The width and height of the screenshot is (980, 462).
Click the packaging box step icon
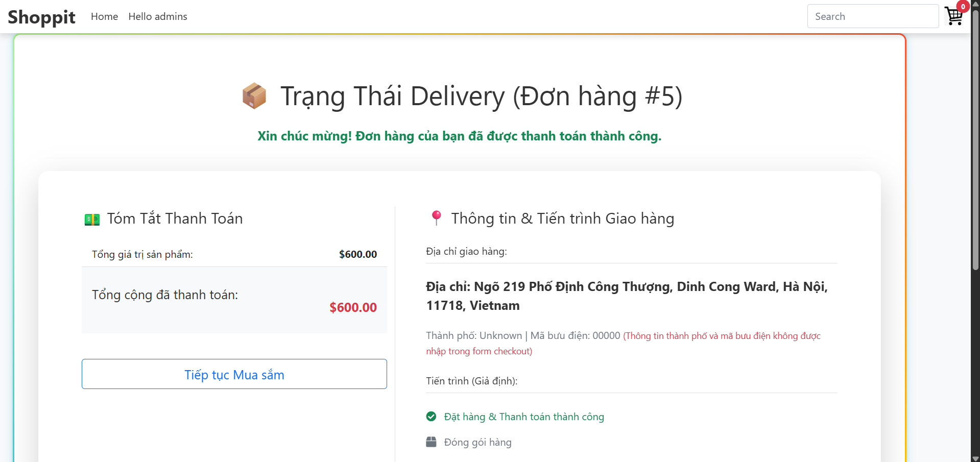tap(431, 442)
